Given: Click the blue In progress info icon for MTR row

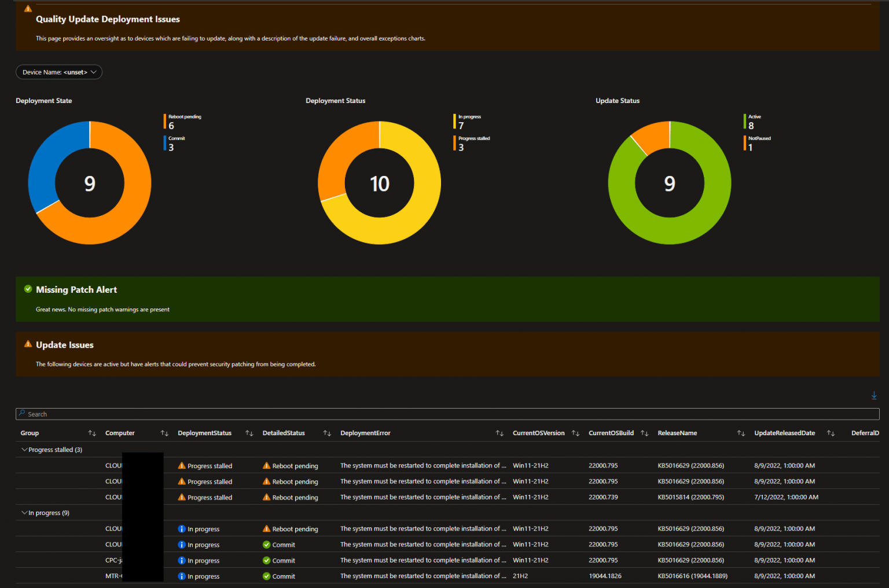Looking at the screenshot, I should [182, 576].
